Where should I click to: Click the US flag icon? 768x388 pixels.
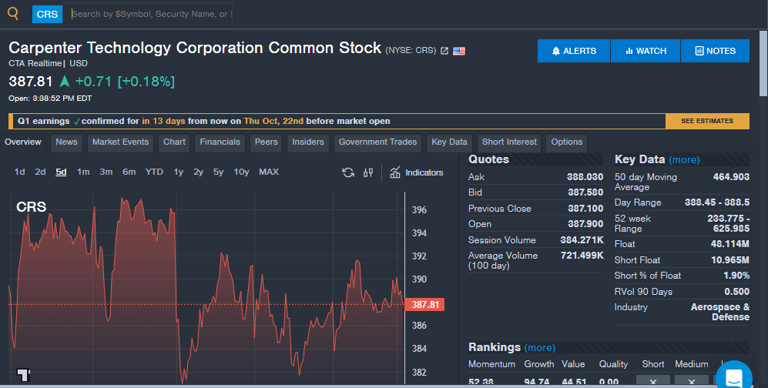[459, 51]
